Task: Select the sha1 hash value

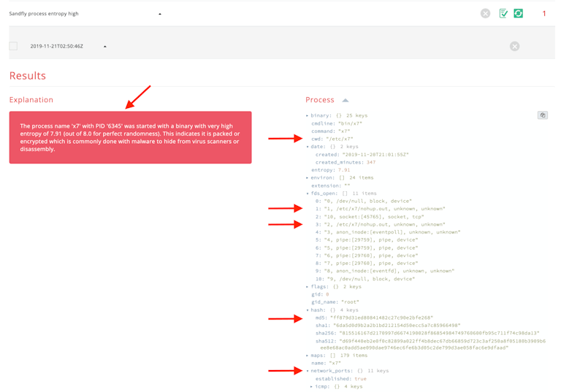Action: click(397, 326)
